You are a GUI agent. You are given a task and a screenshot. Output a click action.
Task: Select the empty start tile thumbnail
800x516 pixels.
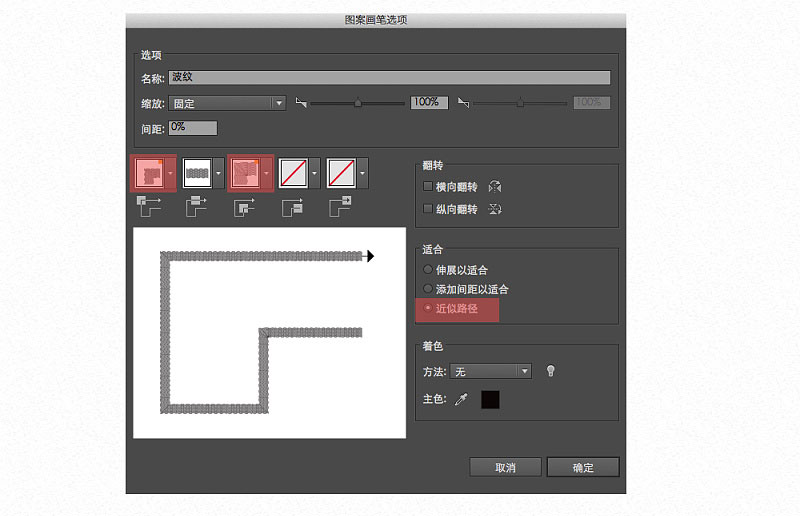[x=293, y=173]
